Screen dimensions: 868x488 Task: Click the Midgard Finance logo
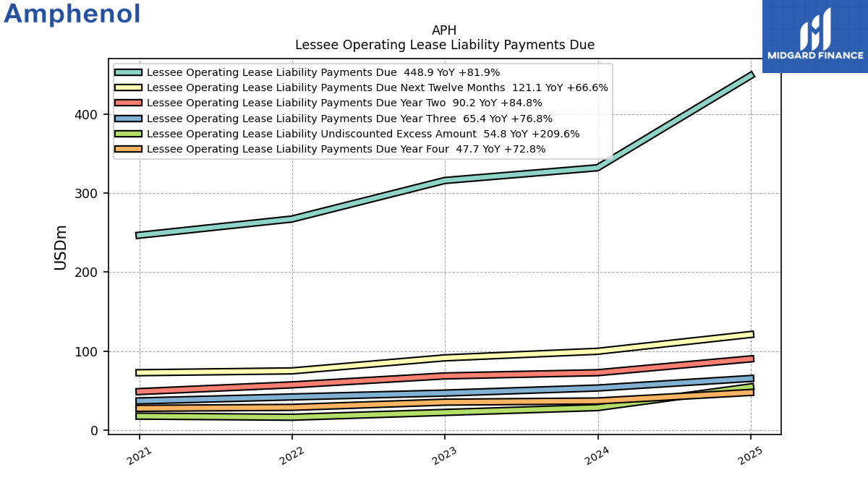click(815, 36)
